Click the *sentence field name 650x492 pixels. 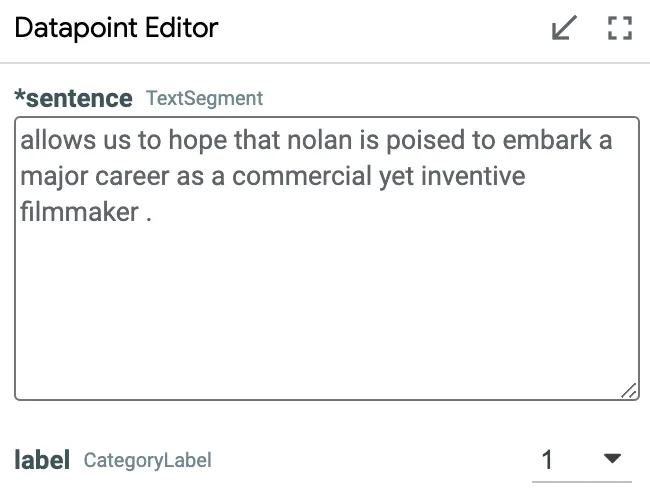coord(73,98)
